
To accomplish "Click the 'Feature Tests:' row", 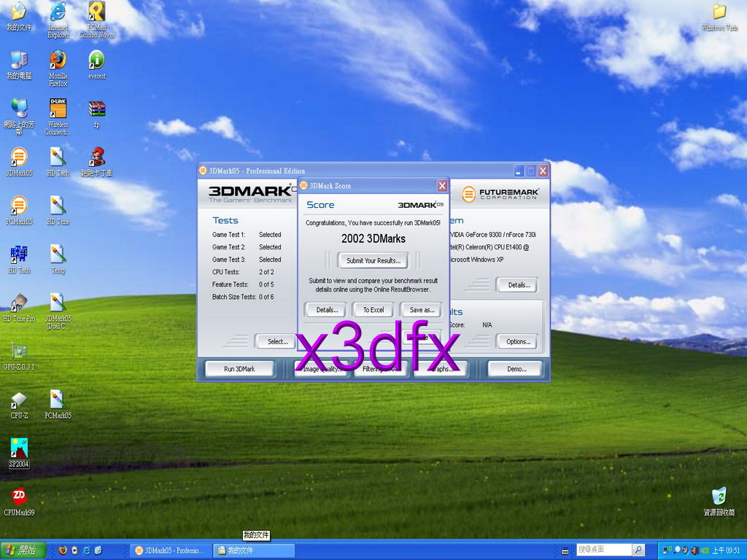I will [x=243, y=284].
